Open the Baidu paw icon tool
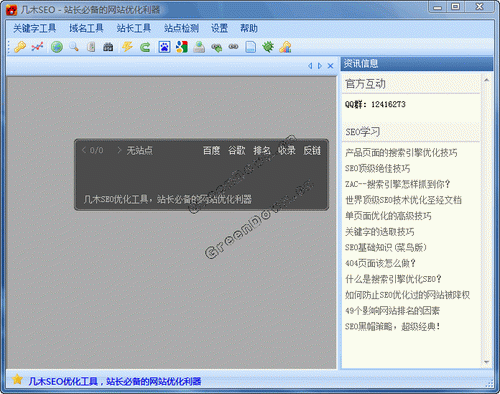This screenshot has width=500, height=394. tap(164, 47)
